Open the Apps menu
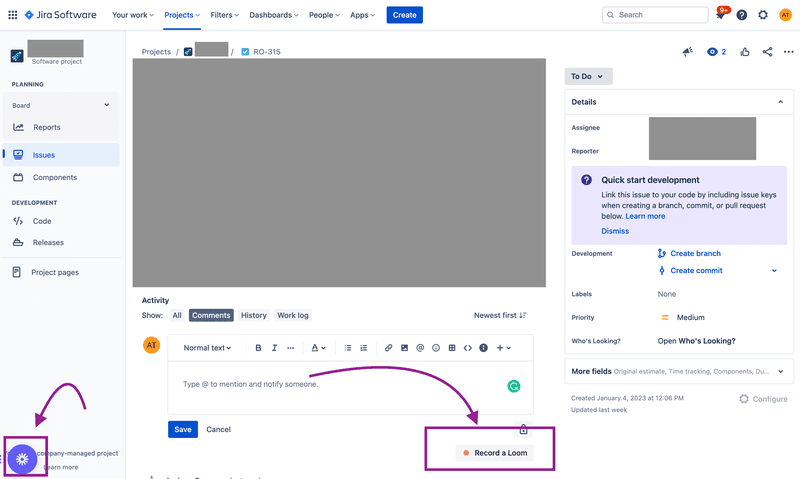 (362, 15)
